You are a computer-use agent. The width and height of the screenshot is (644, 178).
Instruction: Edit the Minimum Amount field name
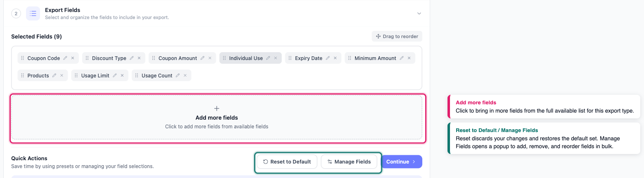402,58
